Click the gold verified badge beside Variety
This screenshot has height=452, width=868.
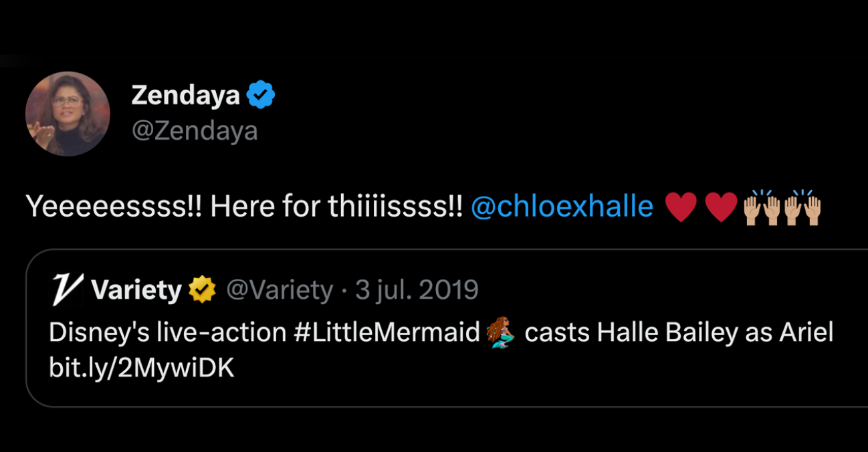click(x=202, y=290)
